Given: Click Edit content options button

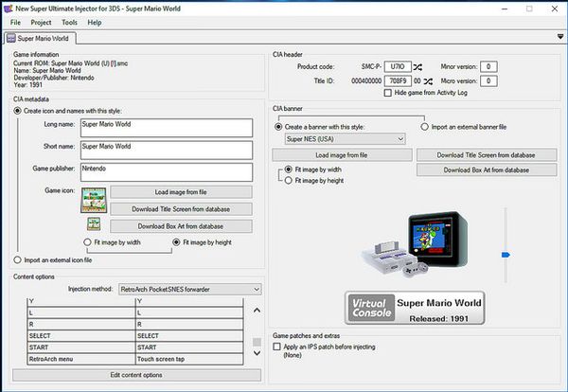Looking at the screenshot, I should tap(136, 375).
